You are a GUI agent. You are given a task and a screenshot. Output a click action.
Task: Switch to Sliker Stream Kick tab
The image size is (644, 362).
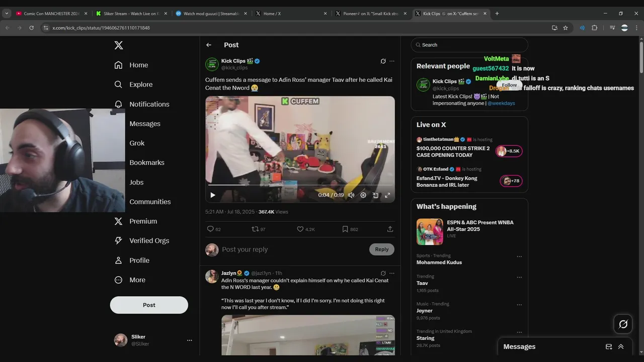[x=132, y=14]
